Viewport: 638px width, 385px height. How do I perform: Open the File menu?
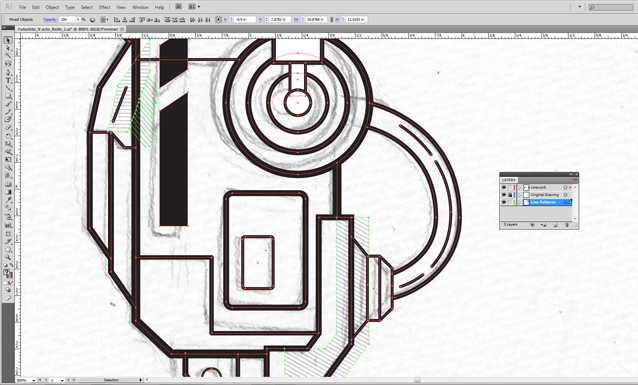22,7
